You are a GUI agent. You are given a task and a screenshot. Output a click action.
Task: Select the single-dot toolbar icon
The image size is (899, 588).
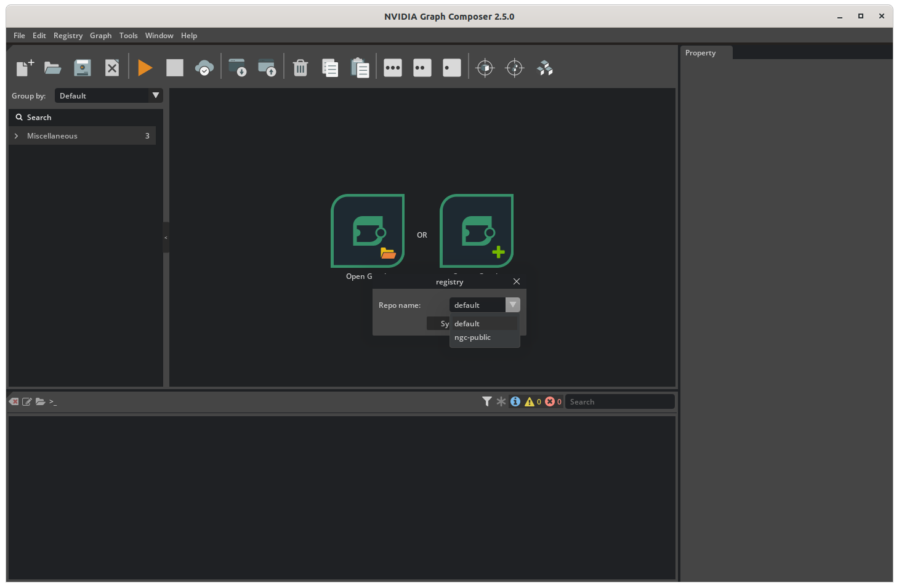tap(452, 68)
